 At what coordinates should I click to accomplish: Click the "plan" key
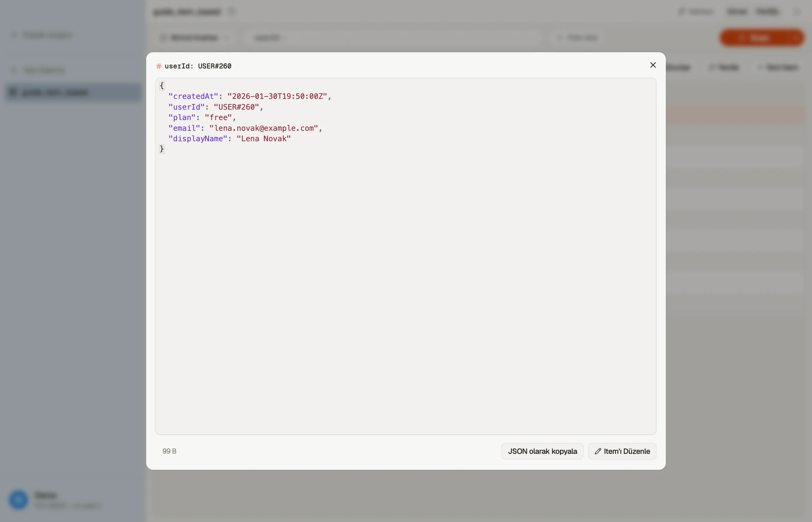tap(182, 118)
